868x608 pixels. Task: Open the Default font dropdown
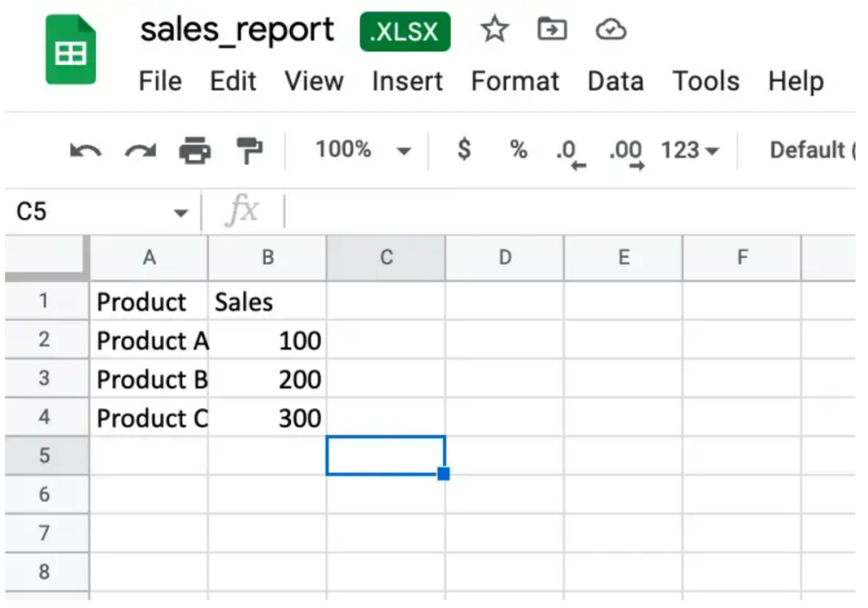[x=812, y=150]
